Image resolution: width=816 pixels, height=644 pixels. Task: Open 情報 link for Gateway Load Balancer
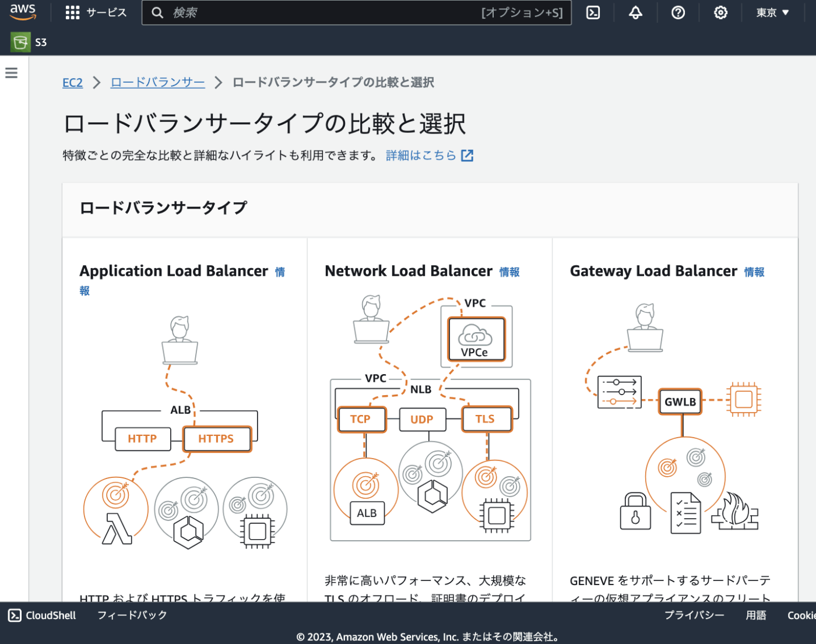click(x=754, y=272)
